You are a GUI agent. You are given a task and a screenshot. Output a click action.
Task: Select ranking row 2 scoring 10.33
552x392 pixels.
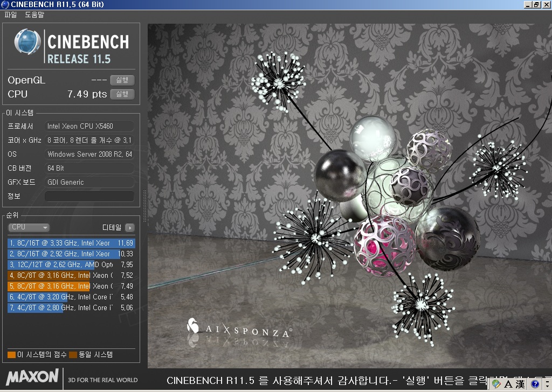click(x=72, y=254)
